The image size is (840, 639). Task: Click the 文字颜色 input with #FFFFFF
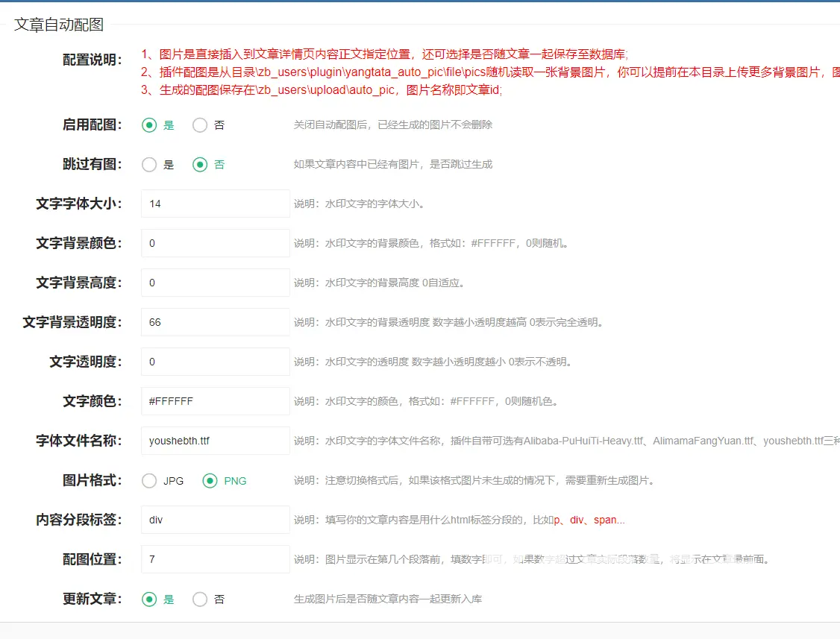216,401
